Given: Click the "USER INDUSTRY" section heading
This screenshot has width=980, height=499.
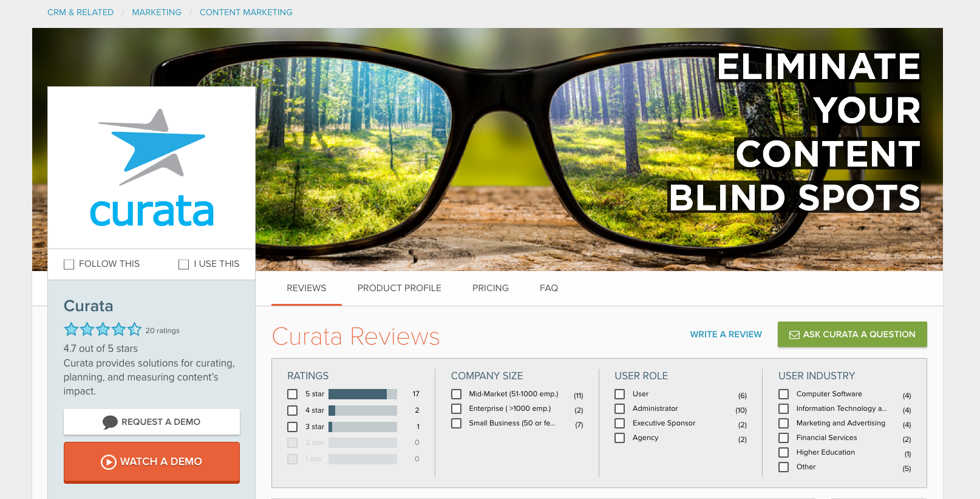Looking at the screenshot, I should pos(817,376).
